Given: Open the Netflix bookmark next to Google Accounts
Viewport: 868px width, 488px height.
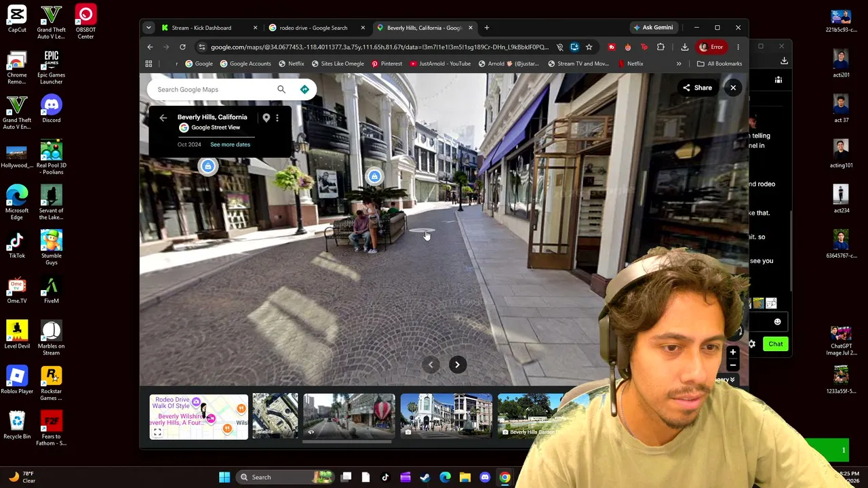Looking at the screenshot, I should (x=291, y=64).
